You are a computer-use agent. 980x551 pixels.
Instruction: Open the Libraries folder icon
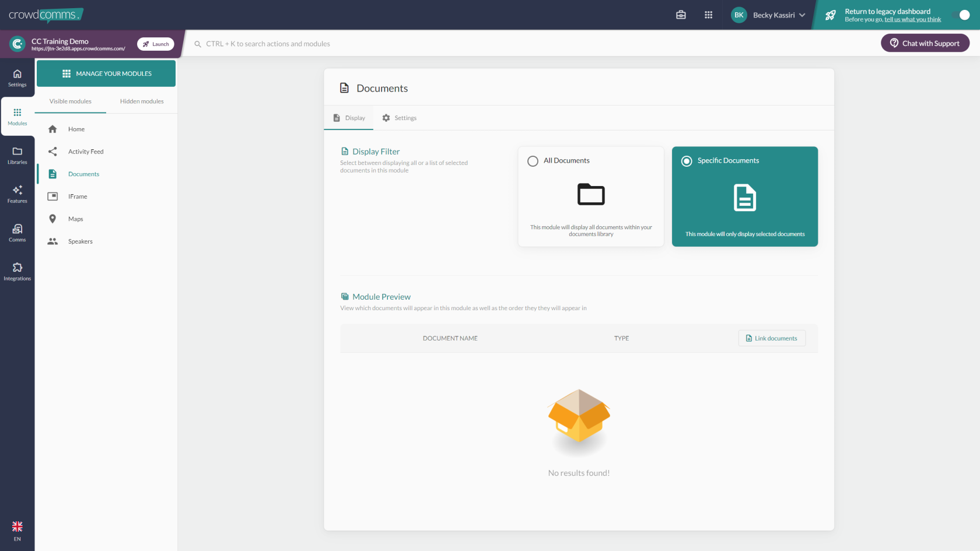coord(17,155)
